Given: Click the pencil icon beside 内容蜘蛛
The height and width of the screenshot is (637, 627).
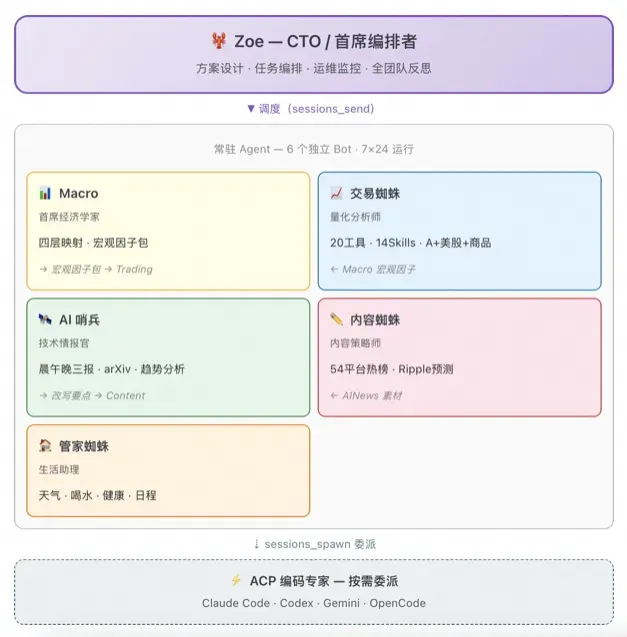Looking at the screenshot, I should pyautogui.click(x=336, y=319).
